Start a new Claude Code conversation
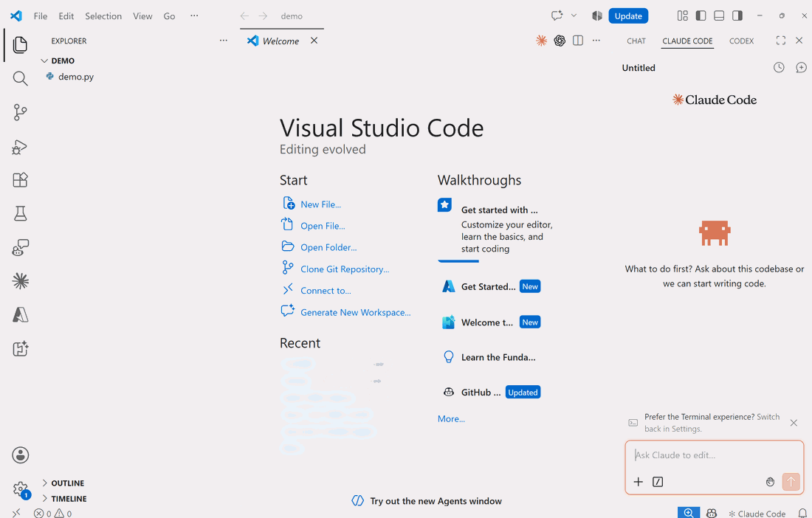This screenshot has width=812, height=518. 801,67
